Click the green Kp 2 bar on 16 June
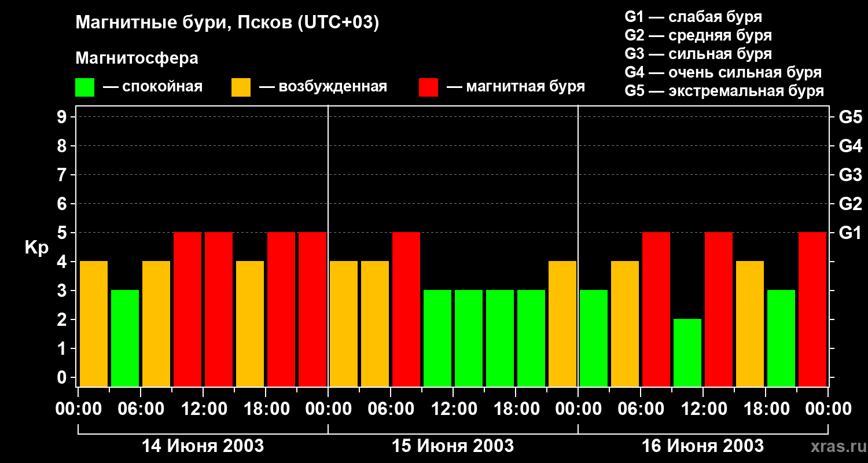Viewport: 868px width, 463px height. tap(687, 352)
